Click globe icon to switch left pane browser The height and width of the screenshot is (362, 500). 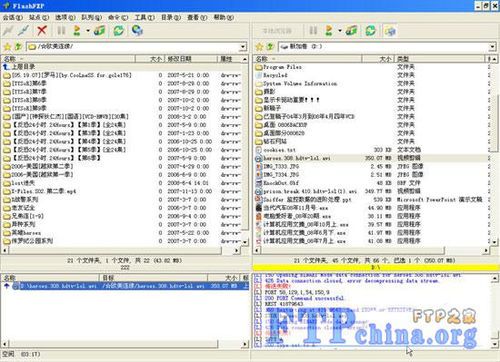[137, 31]
